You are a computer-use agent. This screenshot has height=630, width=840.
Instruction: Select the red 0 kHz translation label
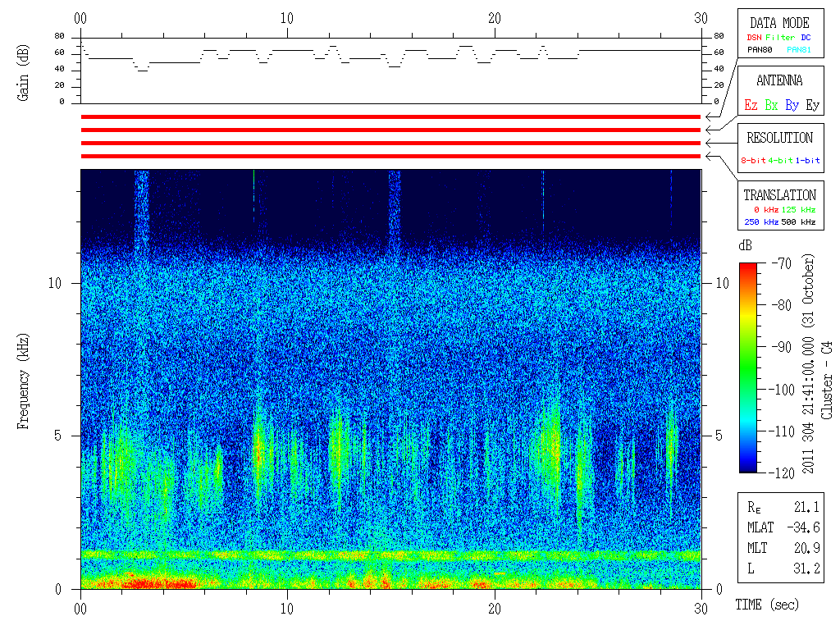(765, 209)
